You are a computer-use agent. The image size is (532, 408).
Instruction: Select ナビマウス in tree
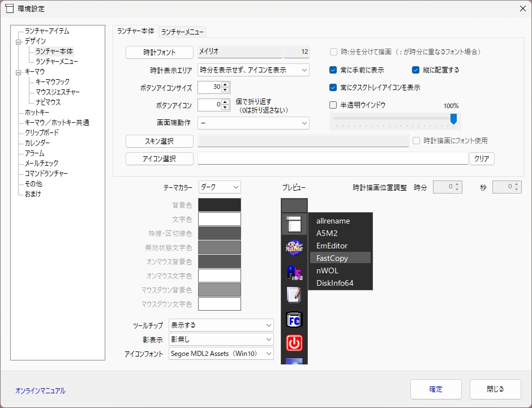(48, 102)
